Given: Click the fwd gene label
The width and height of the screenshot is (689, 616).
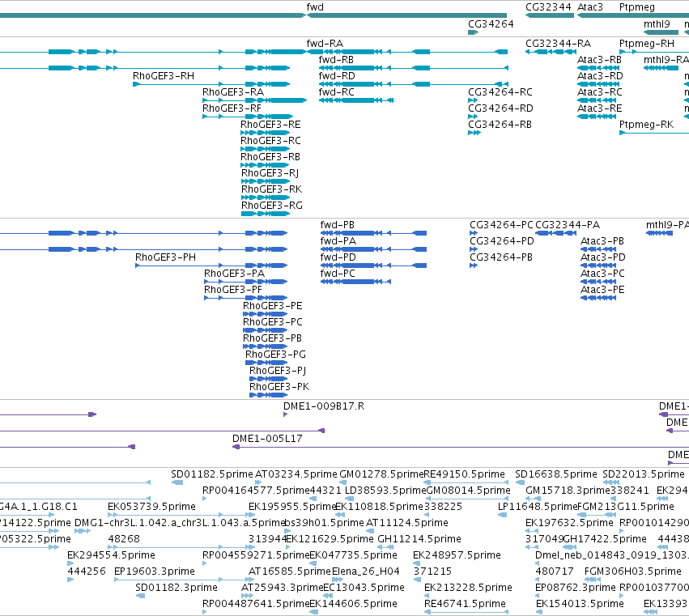Looking at the screenshot, I should click(315, 7).
